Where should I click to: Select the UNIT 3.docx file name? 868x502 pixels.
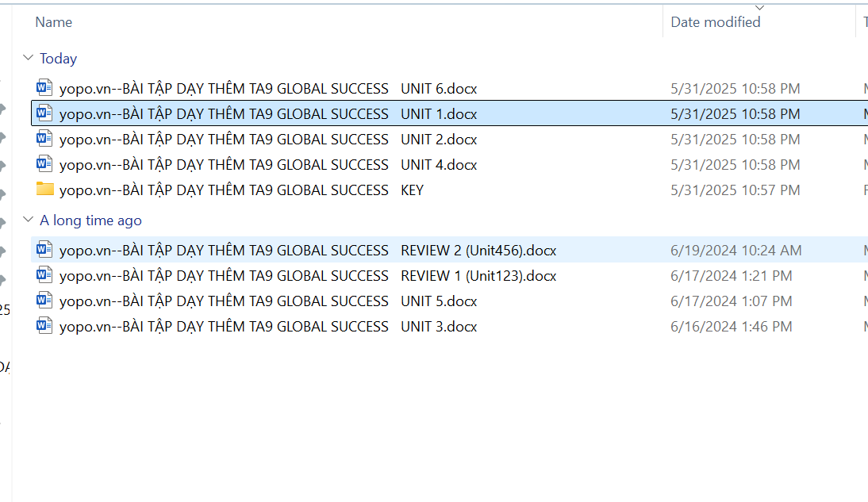tap(268, 327)
